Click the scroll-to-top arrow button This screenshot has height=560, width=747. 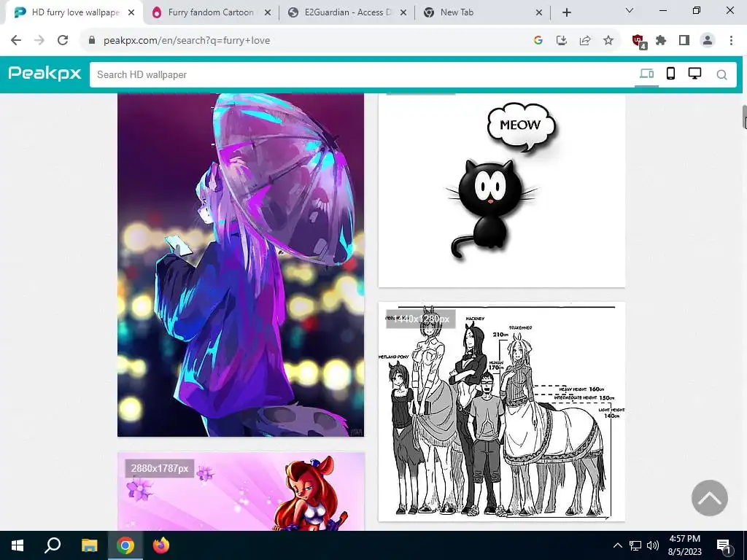(x=709, y=497)
